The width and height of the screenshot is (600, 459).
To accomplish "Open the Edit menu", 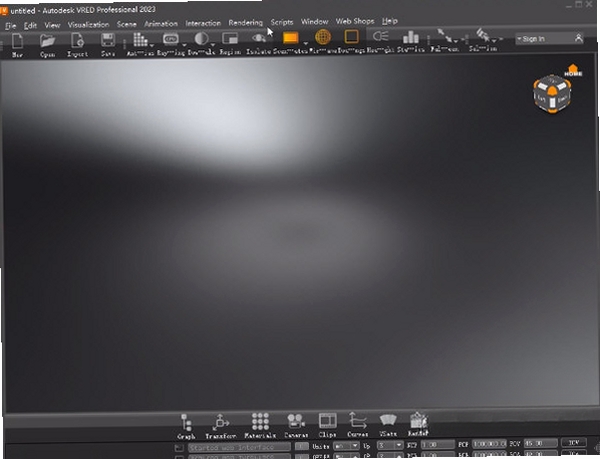I will (30, 25).
